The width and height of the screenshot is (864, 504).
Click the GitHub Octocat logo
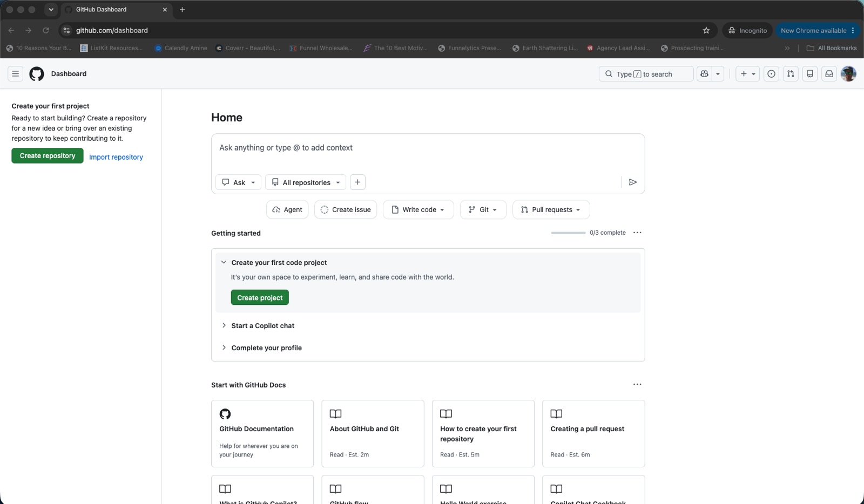point(37,74)
